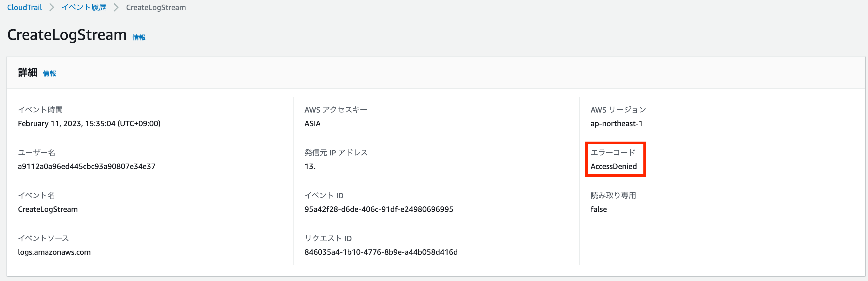Click the AccessDenied error code value

(x=614, y=166)
